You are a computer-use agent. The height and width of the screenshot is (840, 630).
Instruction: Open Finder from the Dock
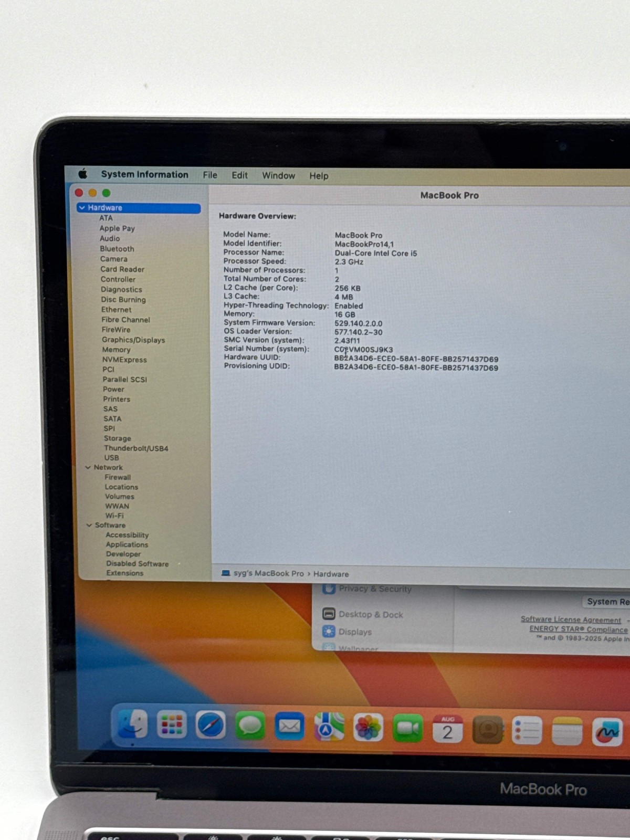click(132, 724)
